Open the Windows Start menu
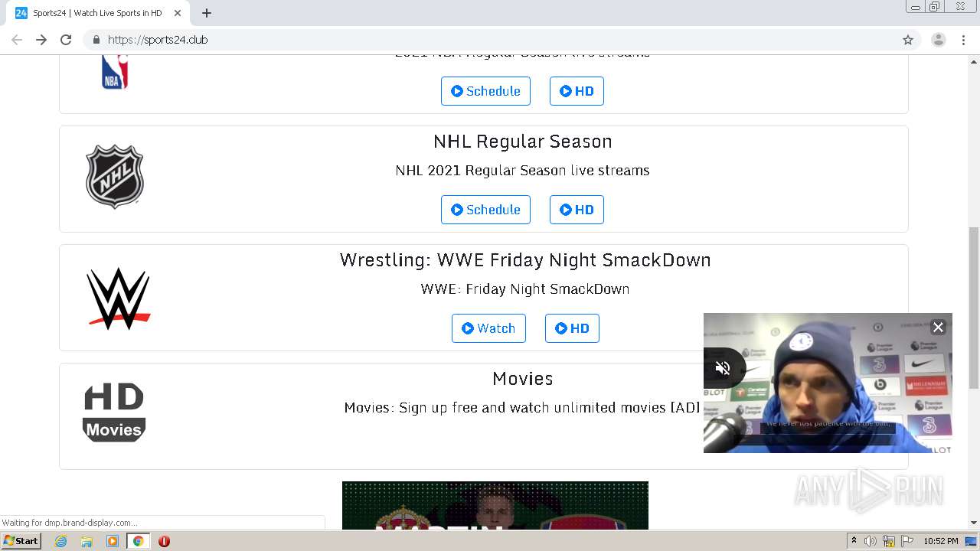The height and width of the screenshot is (551, 980). [21, 541]
